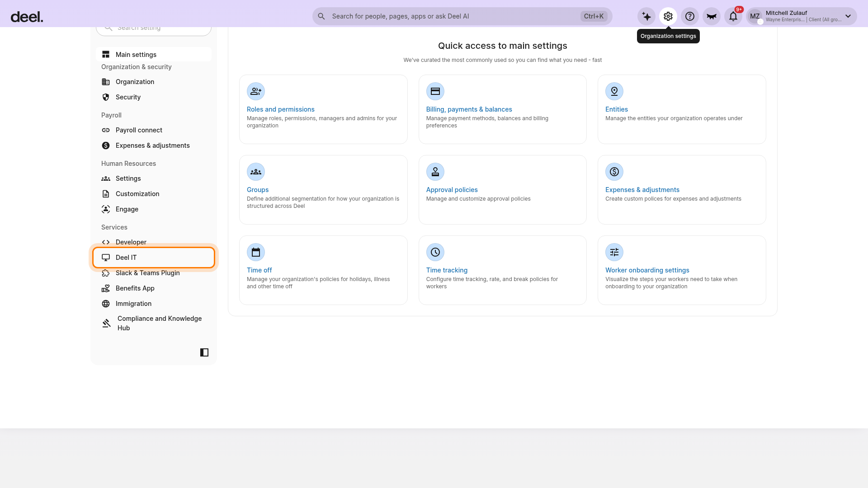Toggle the hide-values closed eye icon
Screen dimensions: 868x488
(x=712, y=16)
